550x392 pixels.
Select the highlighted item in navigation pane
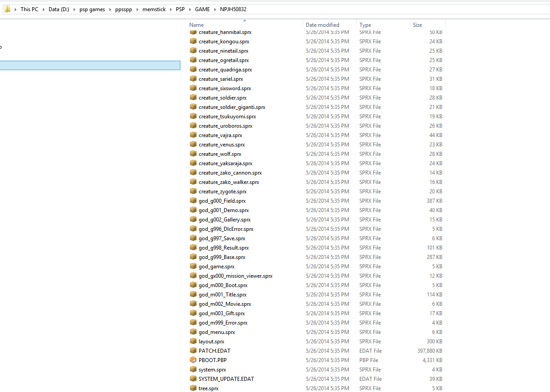click(x=89, y=65)
